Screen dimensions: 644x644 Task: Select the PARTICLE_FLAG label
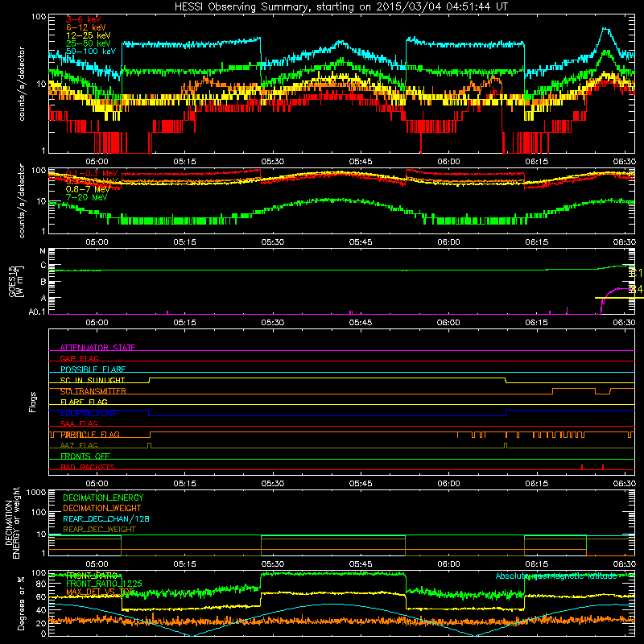tap(90, 435)
